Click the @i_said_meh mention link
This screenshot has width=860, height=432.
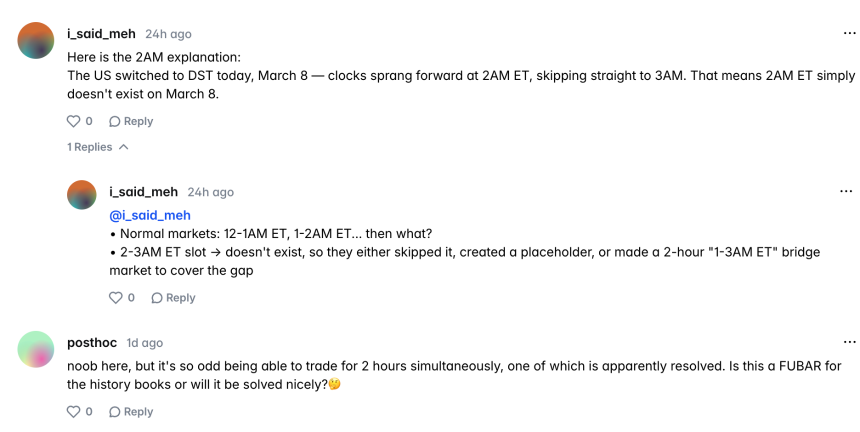pyautogui.click(x=150, y=215)
